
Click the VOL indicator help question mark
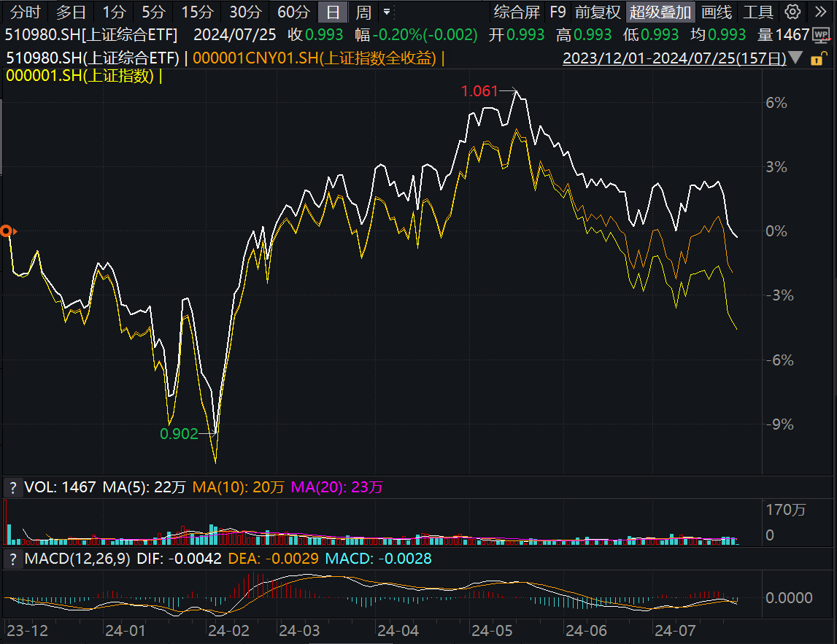pos(12,488)
